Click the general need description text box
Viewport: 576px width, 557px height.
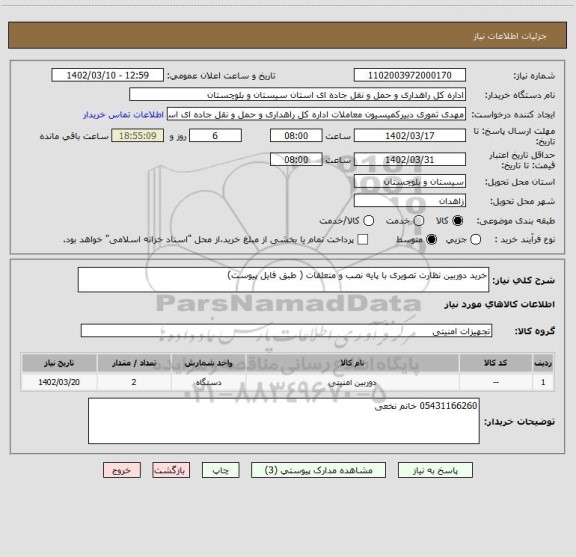point(283,280)
